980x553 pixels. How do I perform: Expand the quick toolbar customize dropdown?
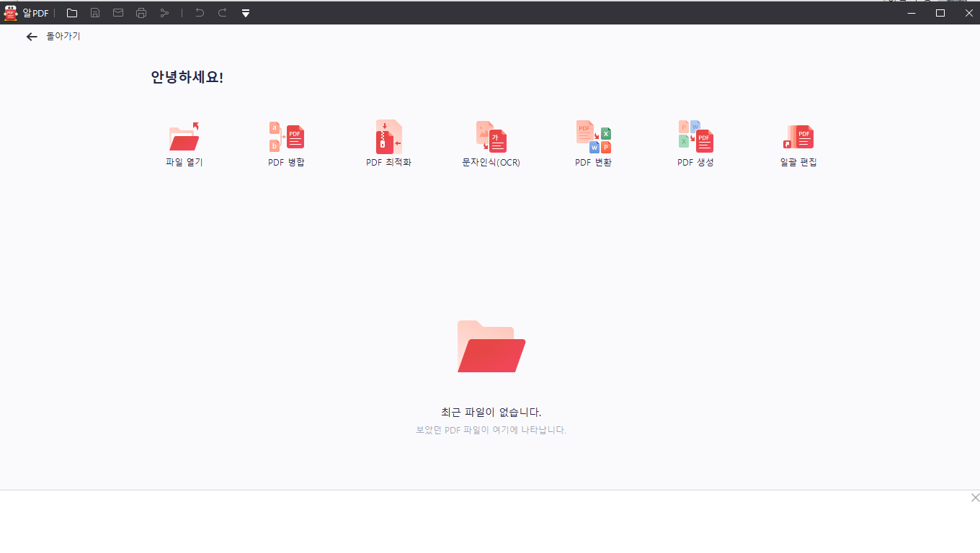click(246, 13)
